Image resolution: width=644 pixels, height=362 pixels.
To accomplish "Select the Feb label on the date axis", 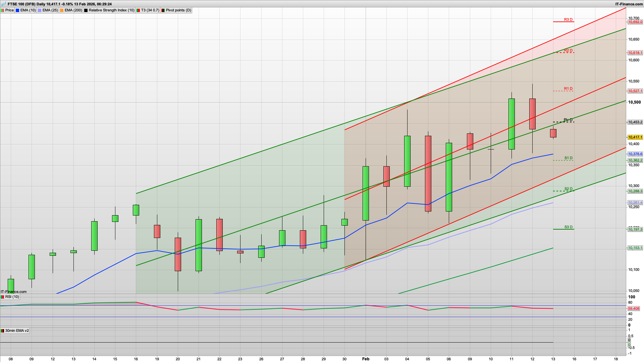I will (365, 359).
